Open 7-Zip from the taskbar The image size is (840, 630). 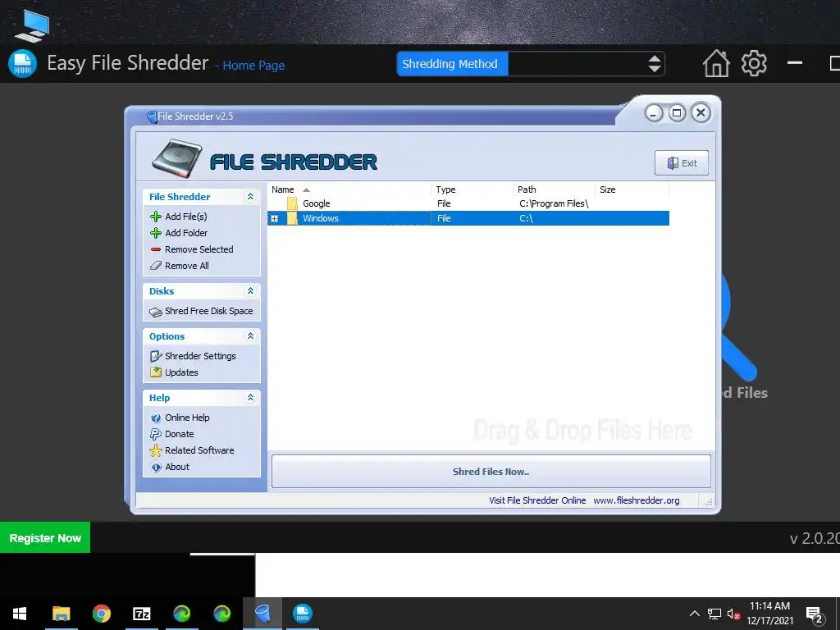[x=141, y=614]
